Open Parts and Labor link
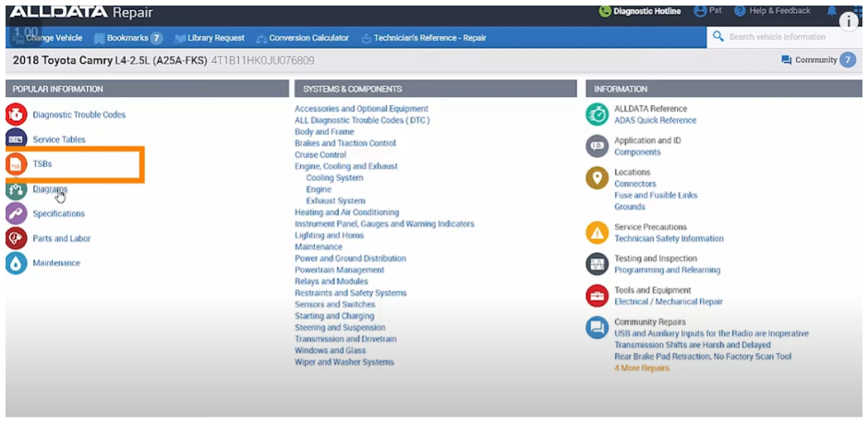Screen dimensions: 868x423 pyautogui.click(x=62, y=238)
